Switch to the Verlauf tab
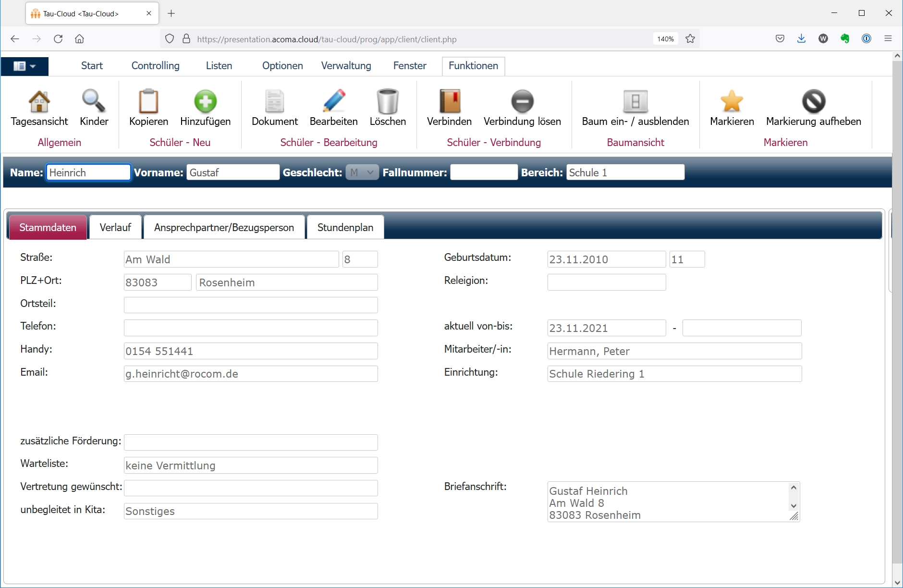Viewport: 903px width, 588px height. click(x=115, y=228)
